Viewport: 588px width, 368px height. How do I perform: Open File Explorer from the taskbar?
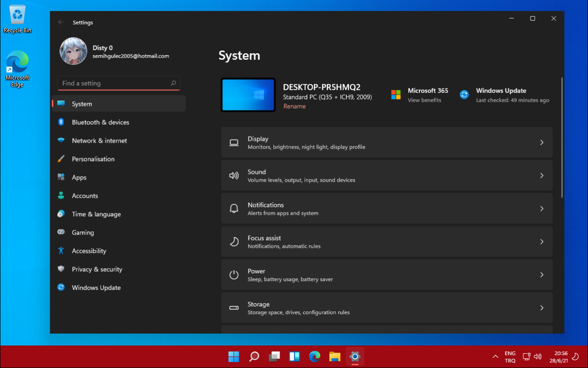[334, 356]
